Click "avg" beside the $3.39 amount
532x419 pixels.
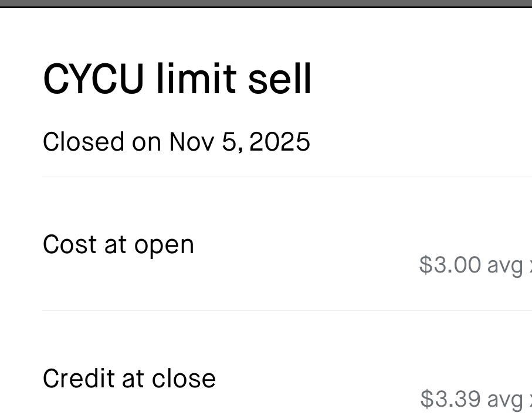click(506, 400)
